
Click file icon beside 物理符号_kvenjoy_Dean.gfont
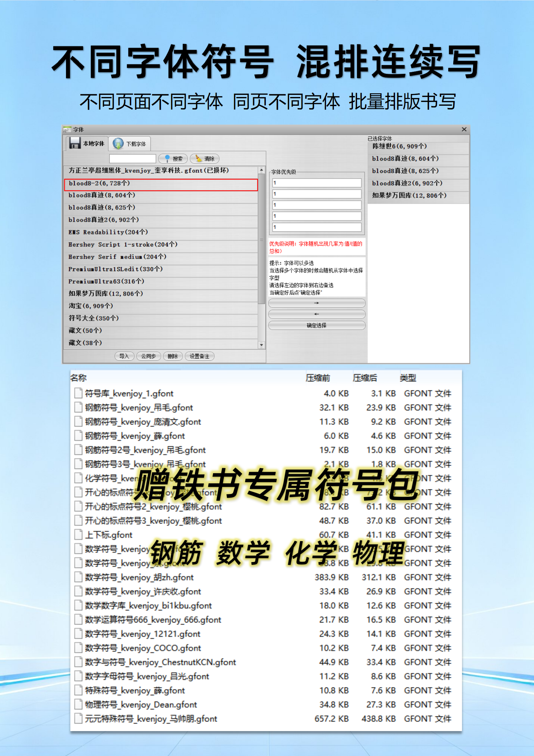tap(78, 704)
